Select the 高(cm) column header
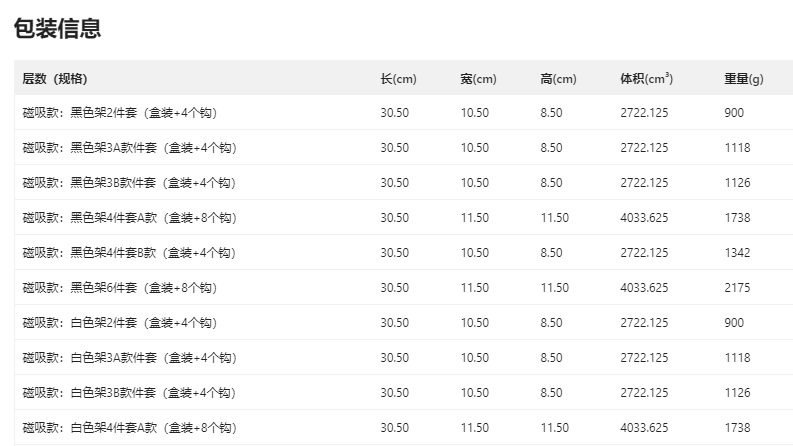Screen dimensions: 793x446 (x=558, y=79)
